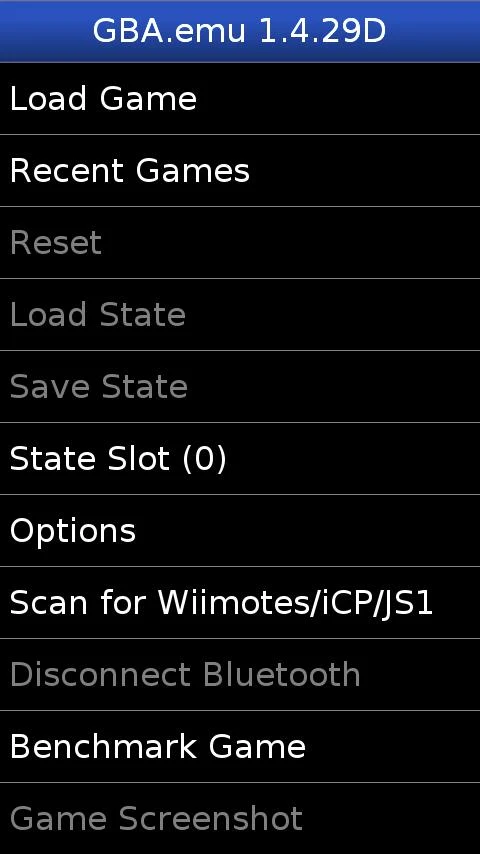Select Disconnect Bluetooth

pyautogui.click(x=240, y=674)
